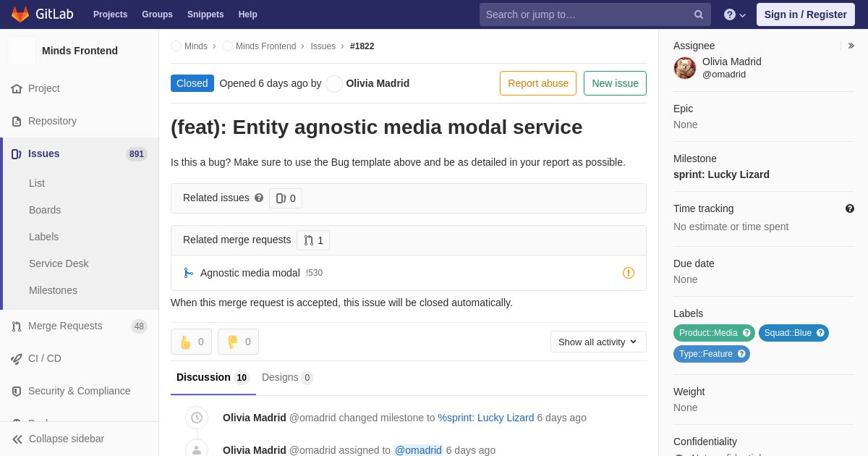
Task: Open Labels in sidebar
Action: 43,237
